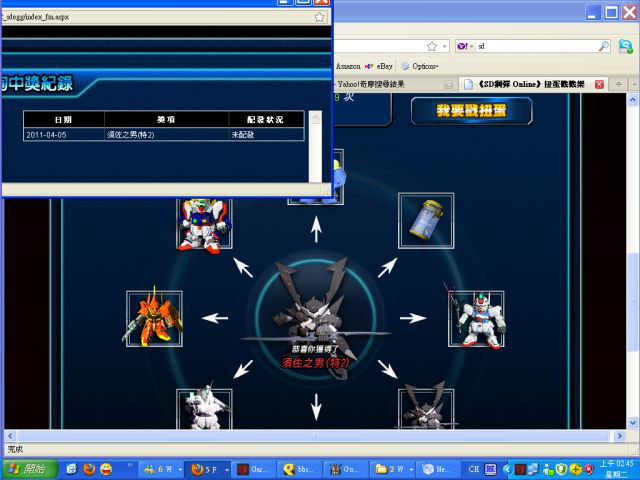Click the page vertical scrollbar down arrow
Viewport: 640px width, 480px height.
[632, 423]
